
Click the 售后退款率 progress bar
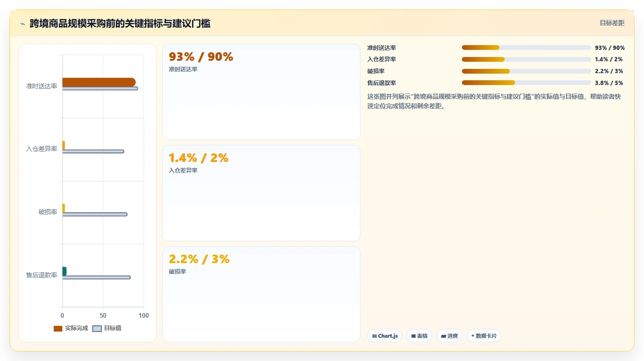526,83
